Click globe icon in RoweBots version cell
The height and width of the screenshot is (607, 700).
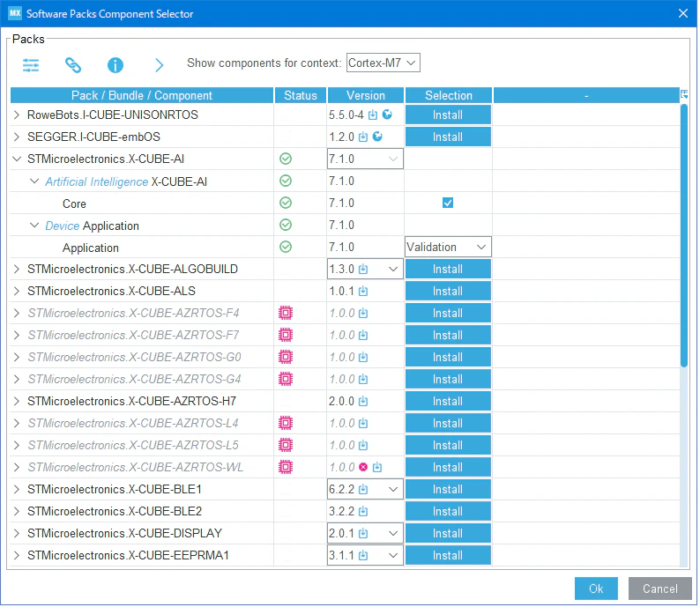(x=387, y=115)
